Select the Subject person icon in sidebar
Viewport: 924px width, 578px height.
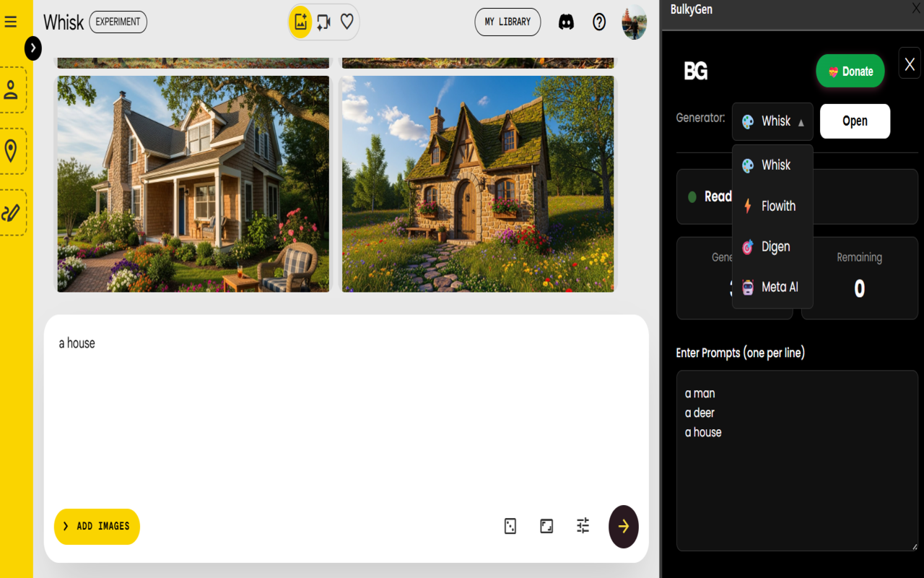tap(11, 90)
